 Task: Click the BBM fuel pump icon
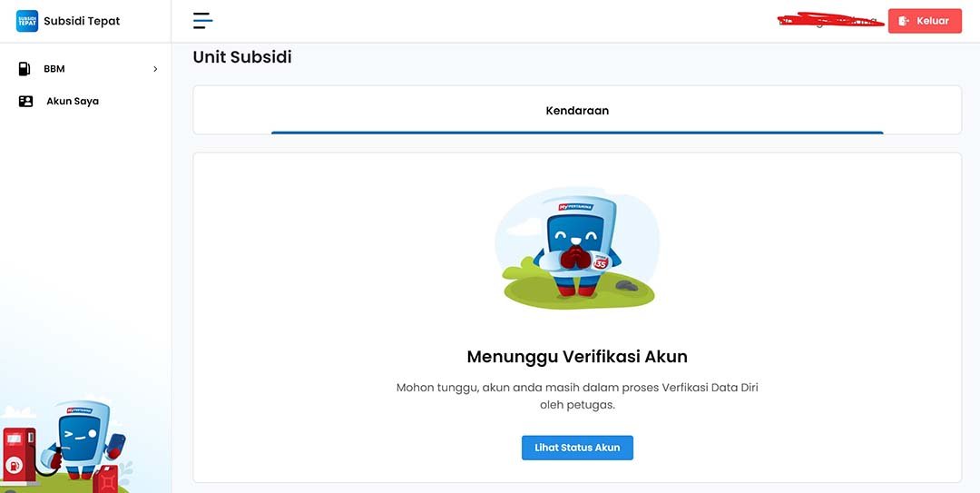[24, 69]
